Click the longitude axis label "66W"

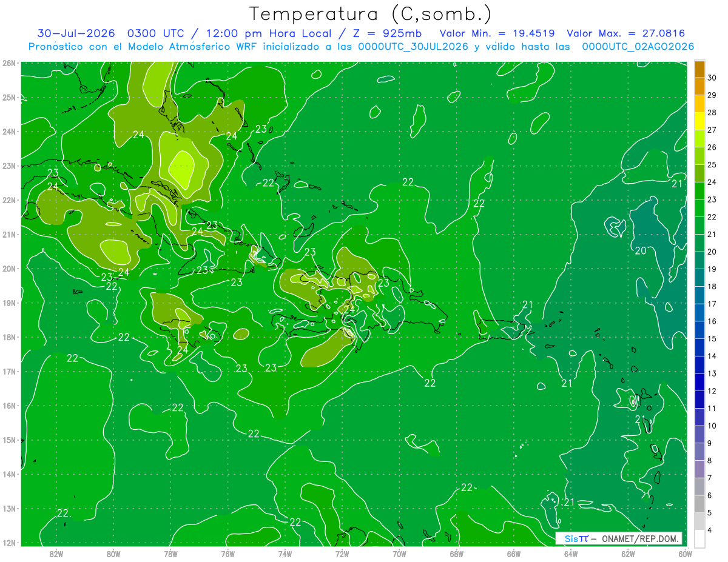coord(514,553)
